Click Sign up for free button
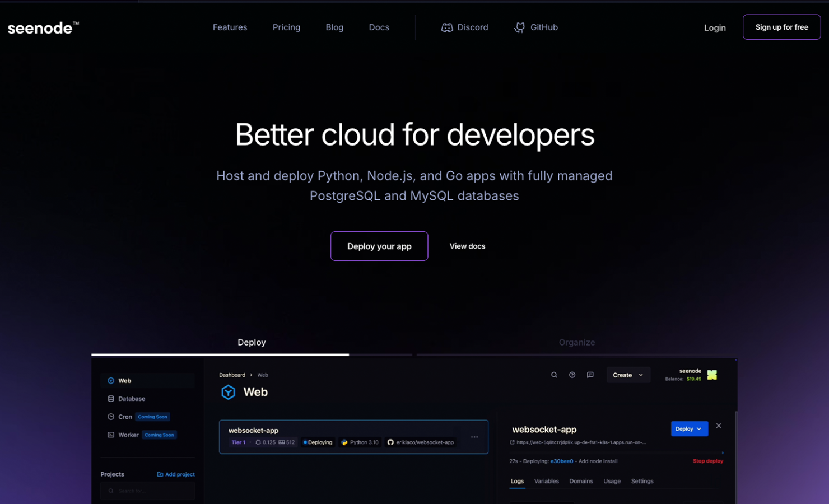Viewport: 829px width, 504px height. [781, 27]
